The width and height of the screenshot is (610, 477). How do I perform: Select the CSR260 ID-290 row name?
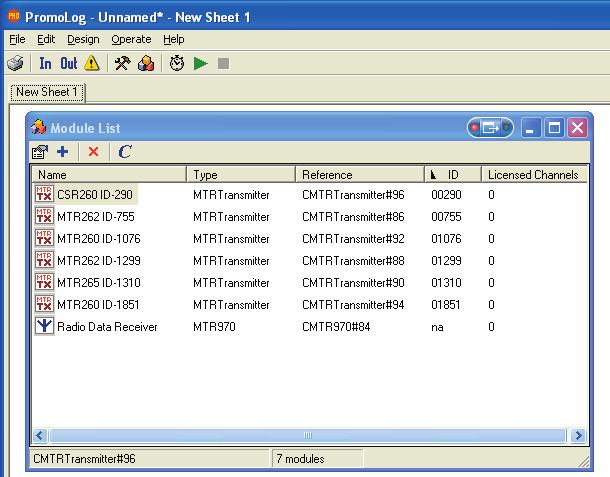(x=95, y=194)
